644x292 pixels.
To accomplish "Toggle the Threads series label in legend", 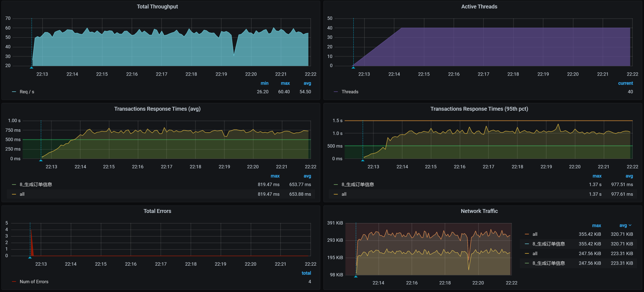I will [350, 92].
